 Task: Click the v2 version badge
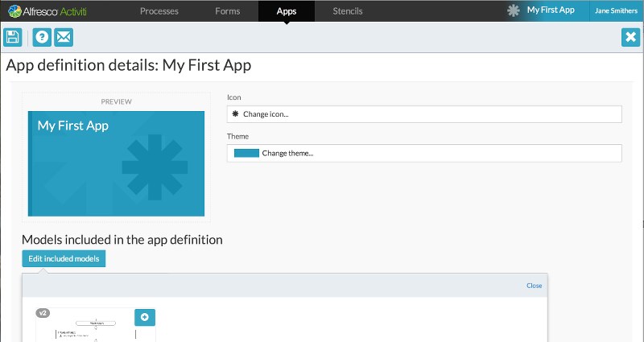(x=43, y=313)
